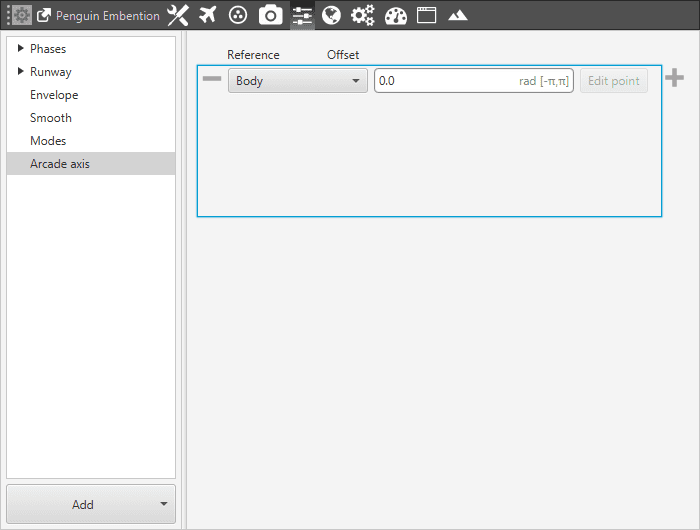Click the drag handle dots in the title bar
Image resolution: width=700 pixels, height=530 pixels.
[8, 16]
